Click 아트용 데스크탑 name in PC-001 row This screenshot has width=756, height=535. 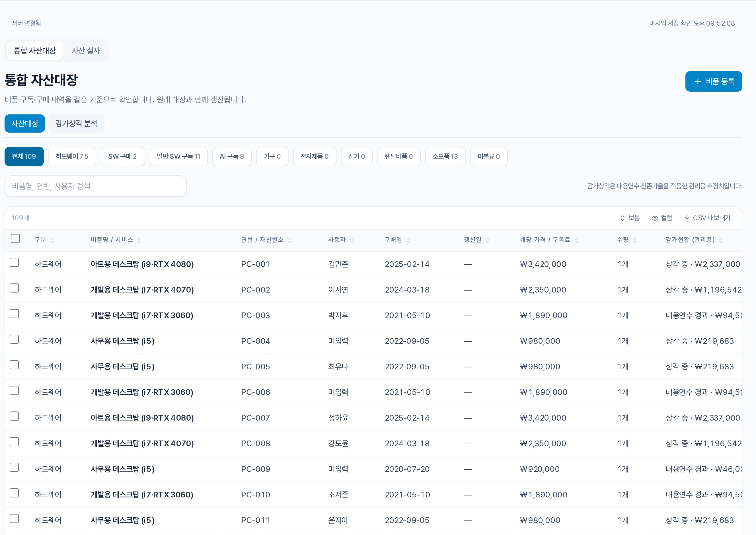(x=142, y=264)
